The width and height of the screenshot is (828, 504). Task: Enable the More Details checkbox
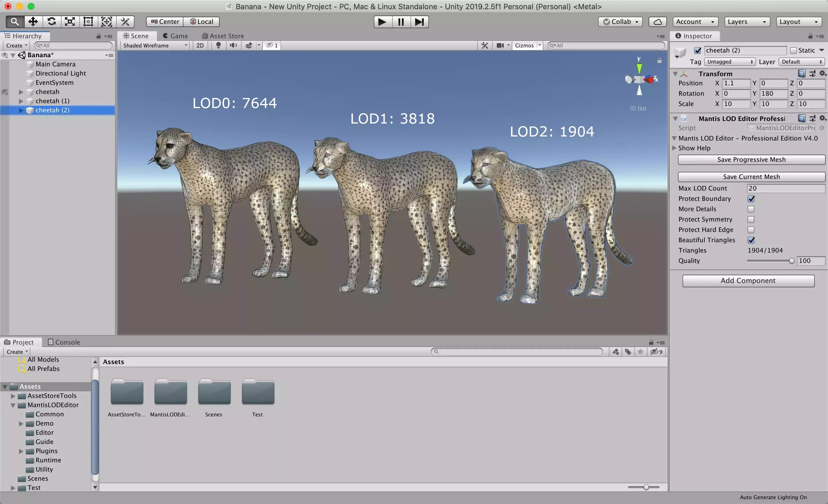click(751, 209)
